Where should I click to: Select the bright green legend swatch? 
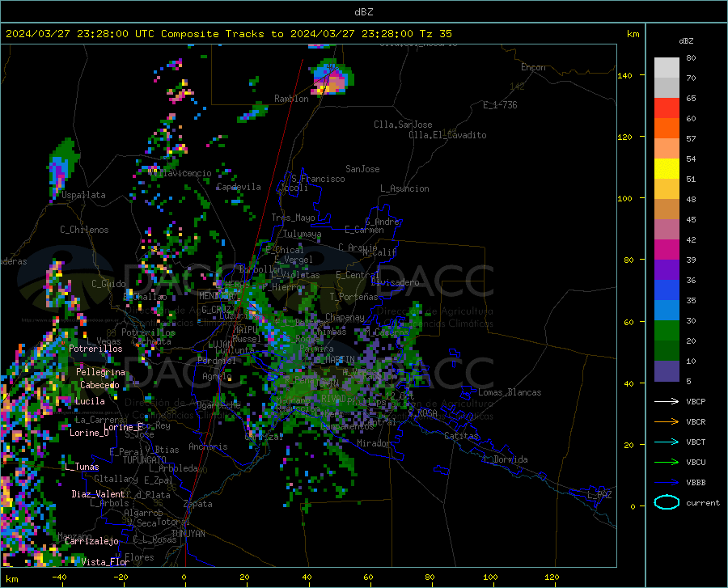(x=667, y=331)
